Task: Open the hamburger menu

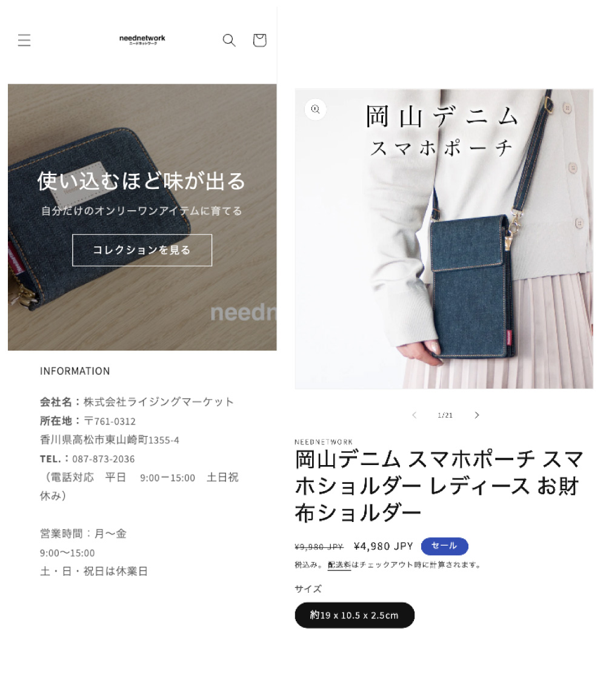Action: point(24,40)
